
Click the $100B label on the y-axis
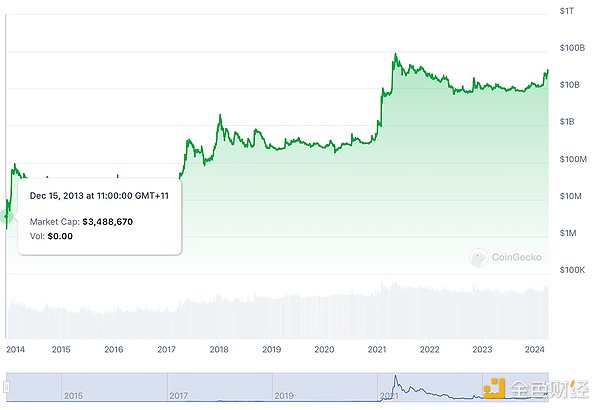click(x=572, y=48)
